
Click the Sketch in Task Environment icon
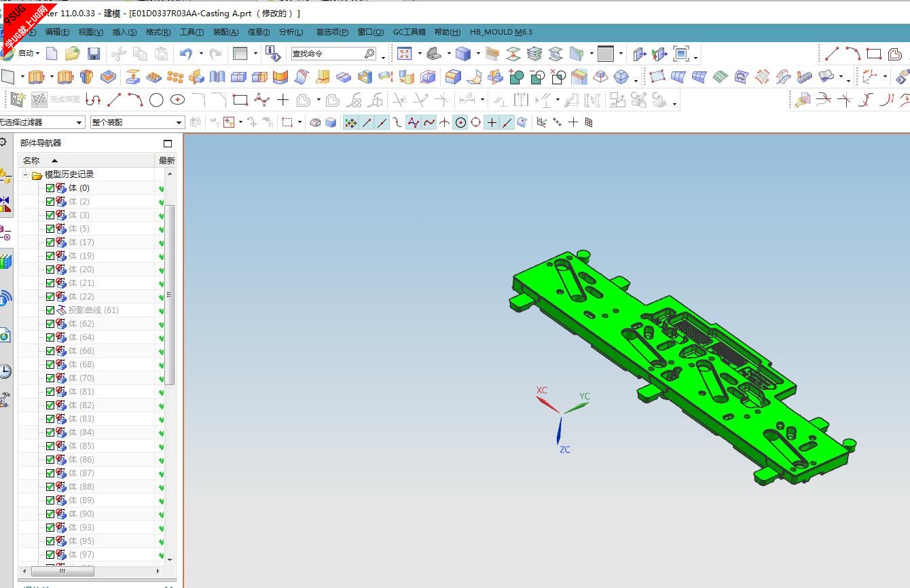(x=18, y=100)
